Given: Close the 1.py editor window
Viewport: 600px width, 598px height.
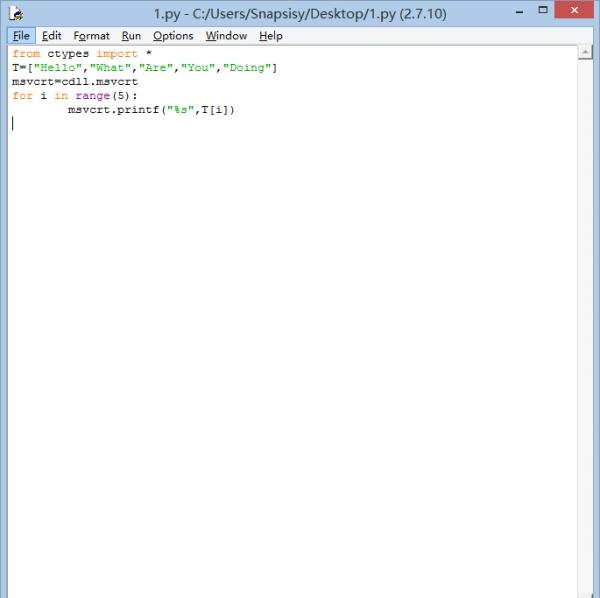Looking at the screenshot, I should [574, 10].
